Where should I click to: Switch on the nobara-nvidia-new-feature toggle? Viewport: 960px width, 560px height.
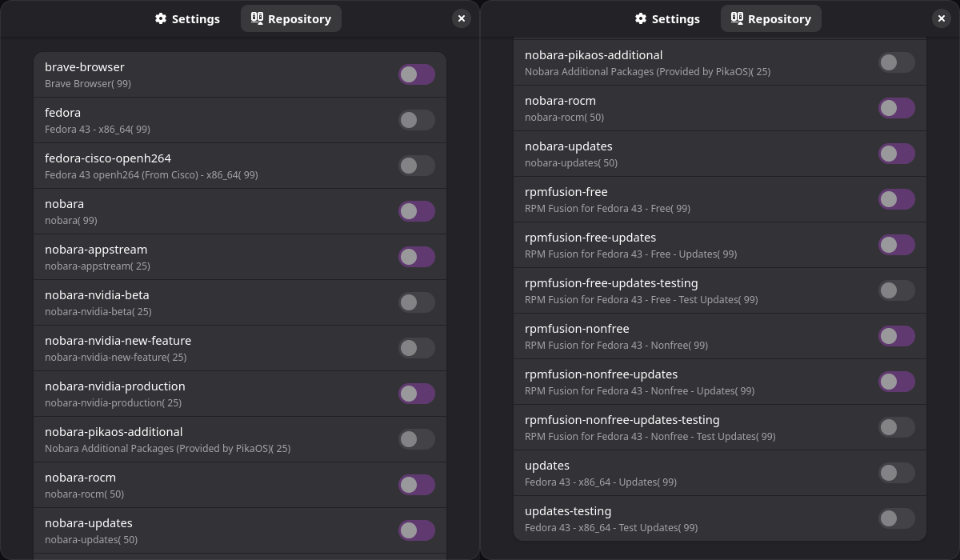pos(417,348)
